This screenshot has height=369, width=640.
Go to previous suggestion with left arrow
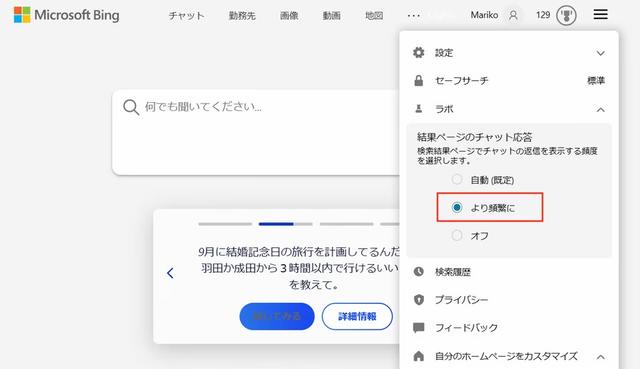[x=170, y=273]
